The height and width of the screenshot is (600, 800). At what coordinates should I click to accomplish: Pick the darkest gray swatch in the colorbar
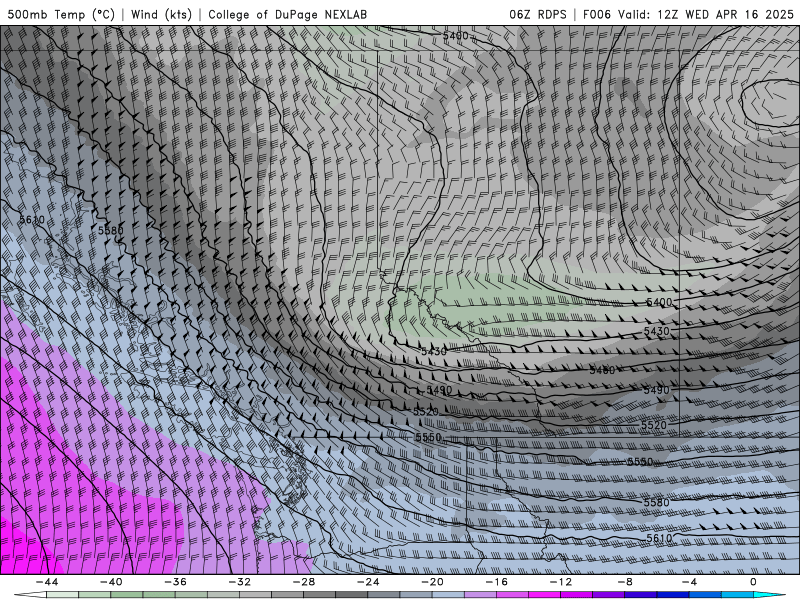[x=352, y=595]
